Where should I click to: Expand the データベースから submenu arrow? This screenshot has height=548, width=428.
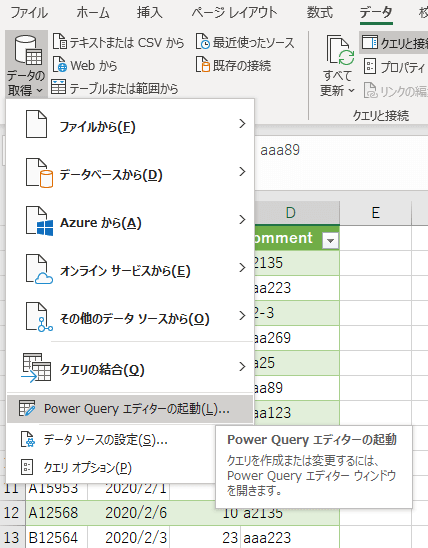click(242, 172)
